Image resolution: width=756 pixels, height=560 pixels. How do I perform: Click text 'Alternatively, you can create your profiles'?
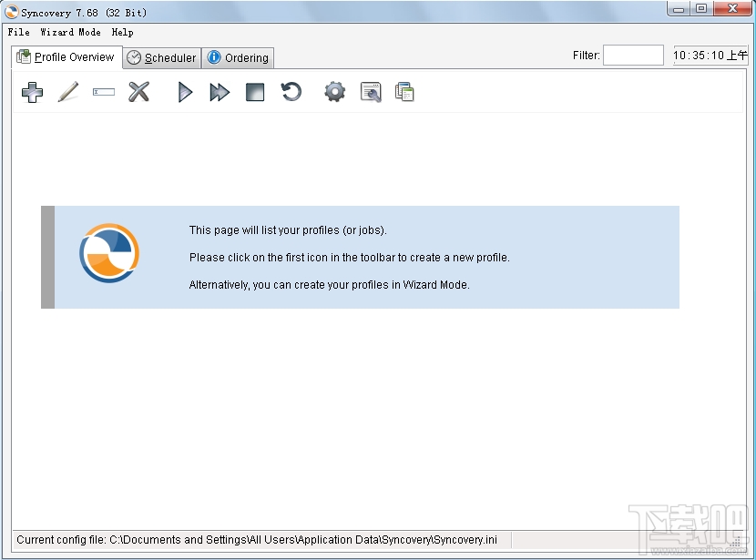330,285
